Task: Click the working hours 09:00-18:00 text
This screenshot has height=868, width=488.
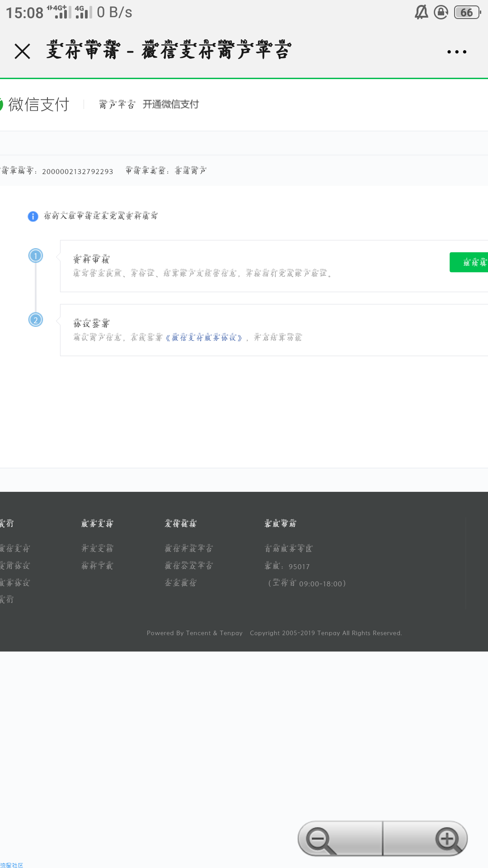Action: click(307, 583)
